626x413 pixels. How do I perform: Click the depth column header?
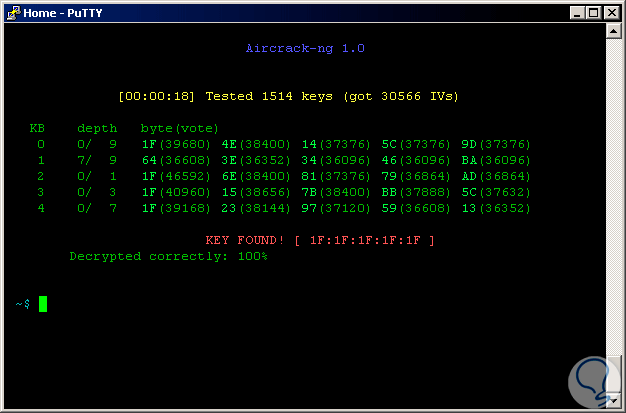point(97,129)
